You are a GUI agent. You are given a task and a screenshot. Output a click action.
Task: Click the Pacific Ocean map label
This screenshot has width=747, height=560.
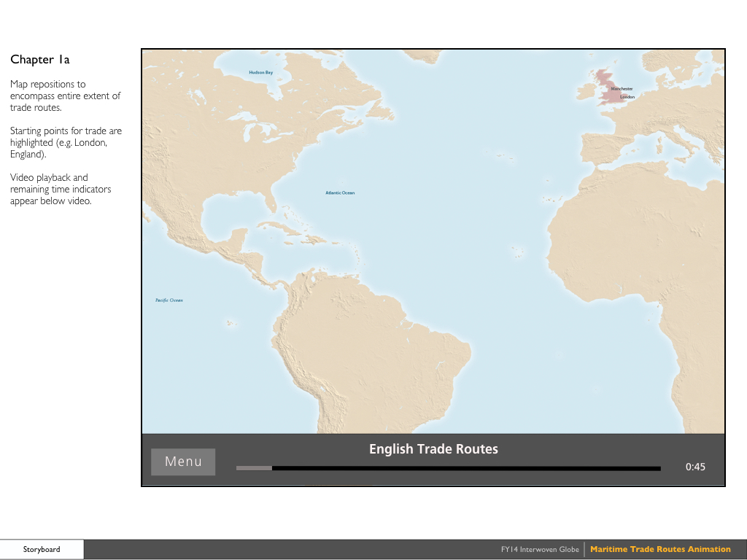coord(169,300)
